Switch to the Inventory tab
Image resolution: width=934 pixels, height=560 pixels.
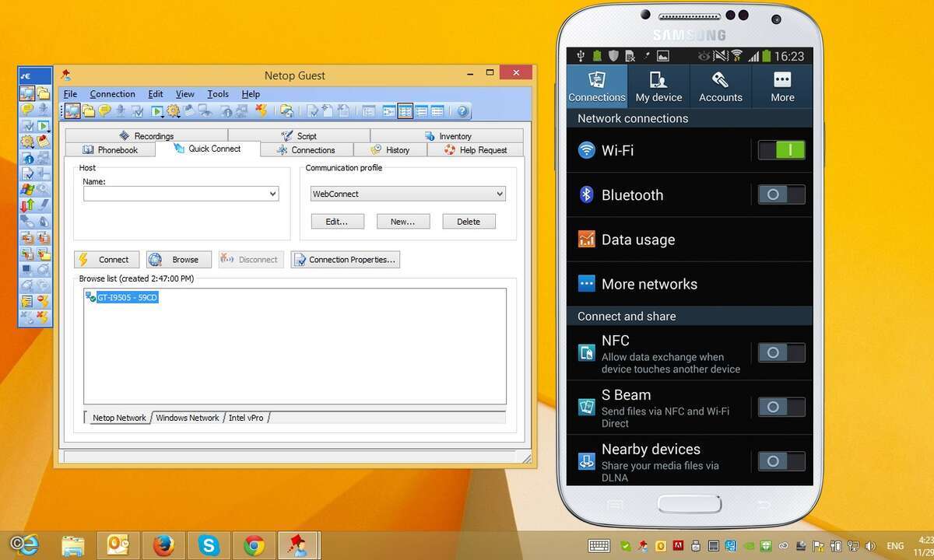pos(448,136)
